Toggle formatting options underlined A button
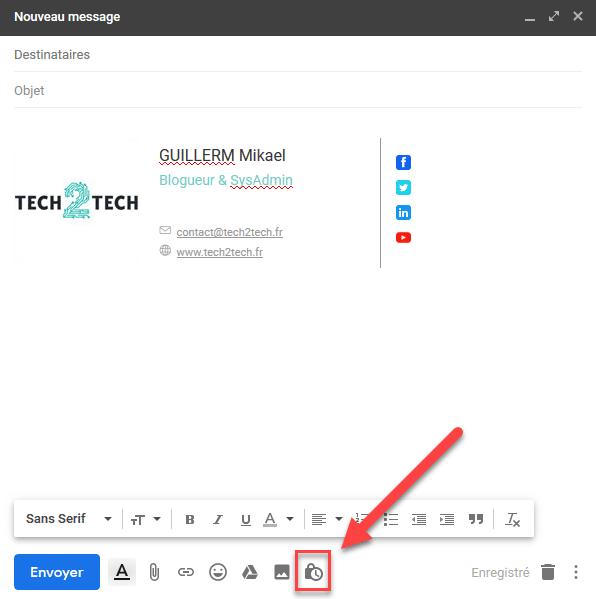The width and height of the screenshot is (596, 599). coord(122,572)
